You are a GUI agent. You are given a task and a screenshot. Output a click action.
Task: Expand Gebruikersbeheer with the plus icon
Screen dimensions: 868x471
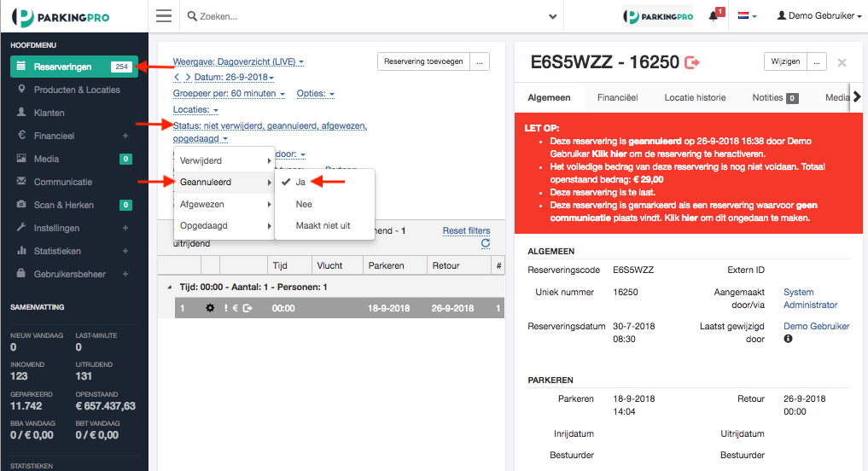(x=125, y=274)
